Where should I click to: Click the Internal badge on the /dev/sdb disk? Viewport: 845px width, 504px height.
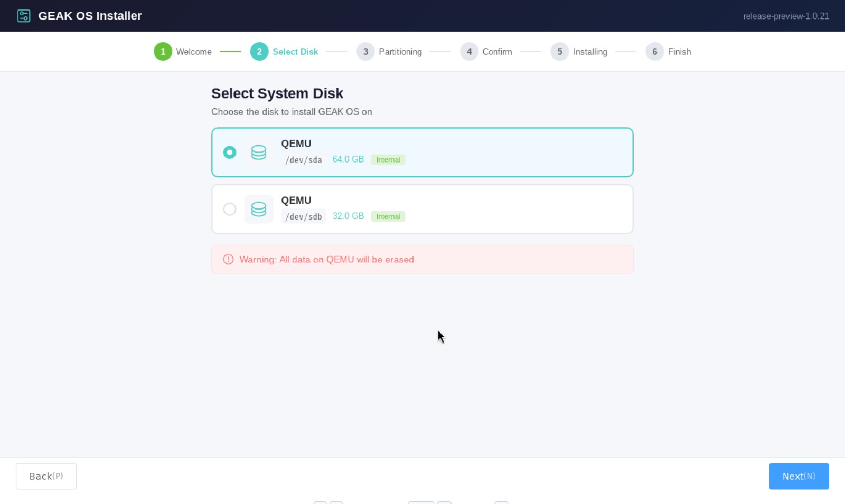point(388,216)
